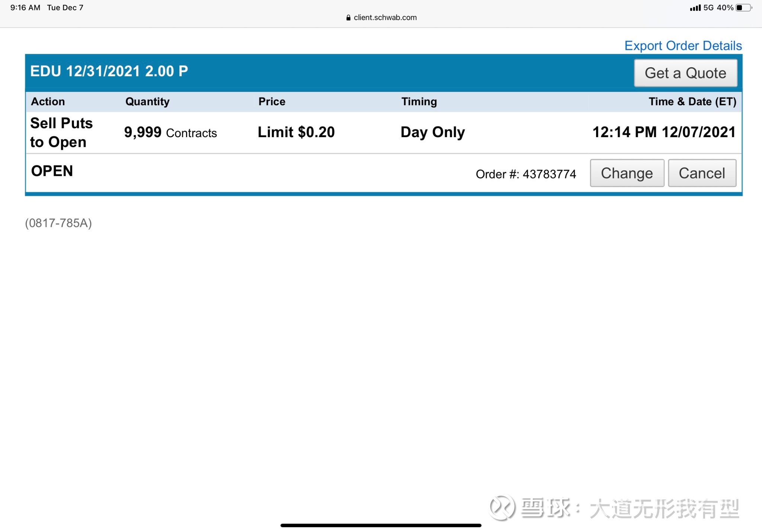
Task: Tap the client.schwab.com address bar
Action: click(385, 17)
